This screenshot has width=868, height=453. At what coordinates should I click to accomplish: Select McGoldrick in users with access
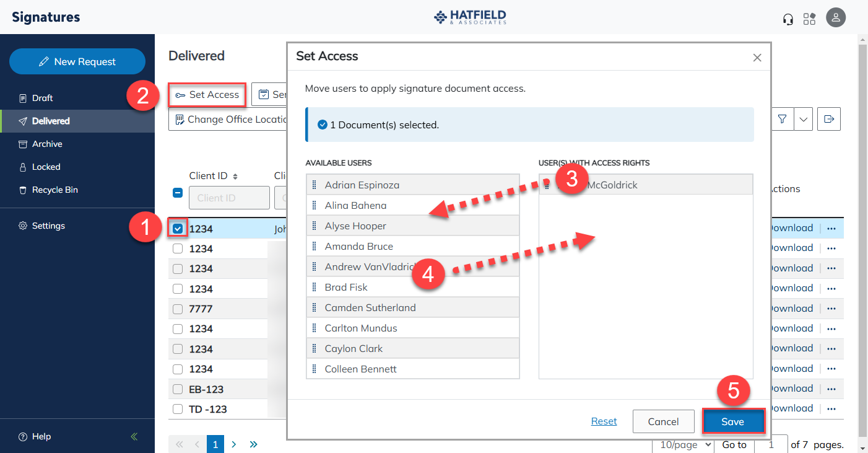(x=646, y=185)
